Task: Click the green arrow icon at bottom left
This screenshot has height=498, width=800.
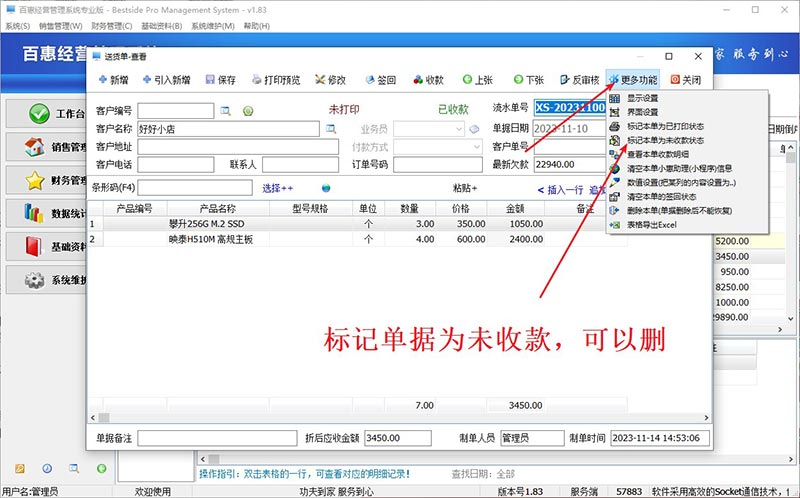Action: (102, 468)
